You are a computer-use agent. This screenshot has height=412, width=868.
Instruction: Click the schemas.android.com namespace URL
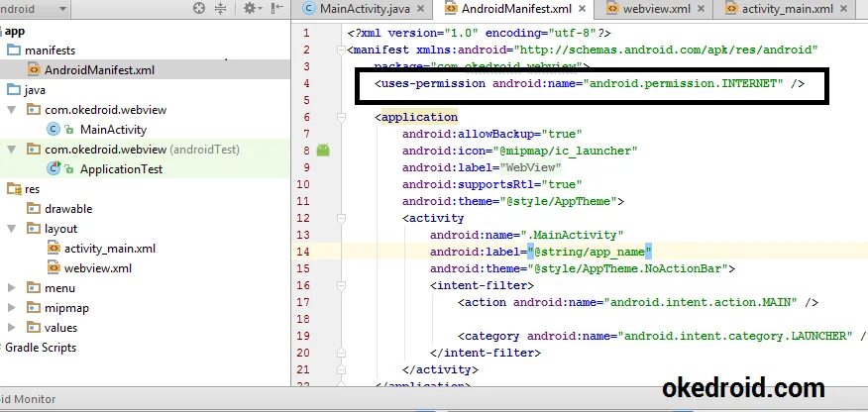666,51
